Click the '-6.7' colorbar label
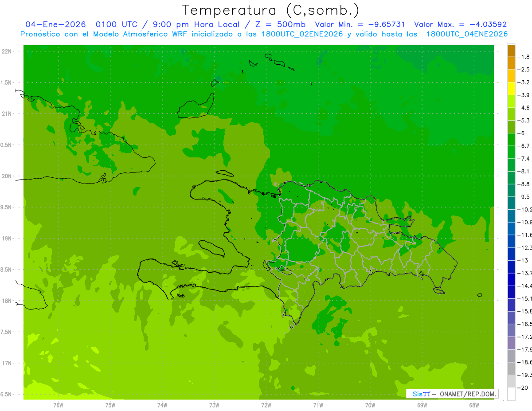 524,146
